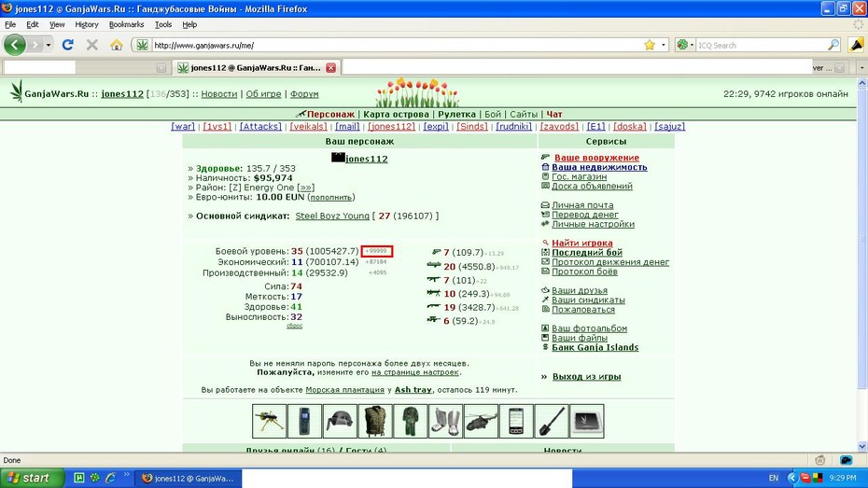Open Карта острова navigation item

pyautogui.click(x=396, y=114)
